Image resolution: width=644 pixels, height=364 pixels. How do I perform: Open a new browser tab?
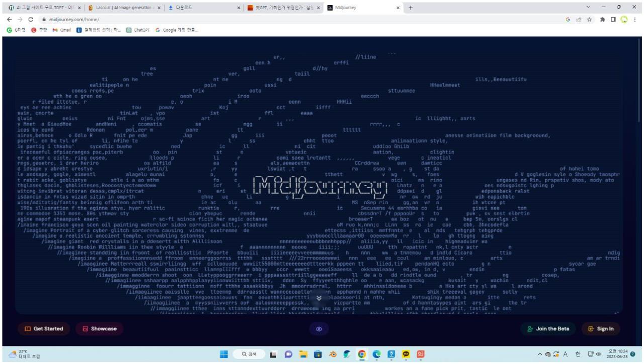411,8
